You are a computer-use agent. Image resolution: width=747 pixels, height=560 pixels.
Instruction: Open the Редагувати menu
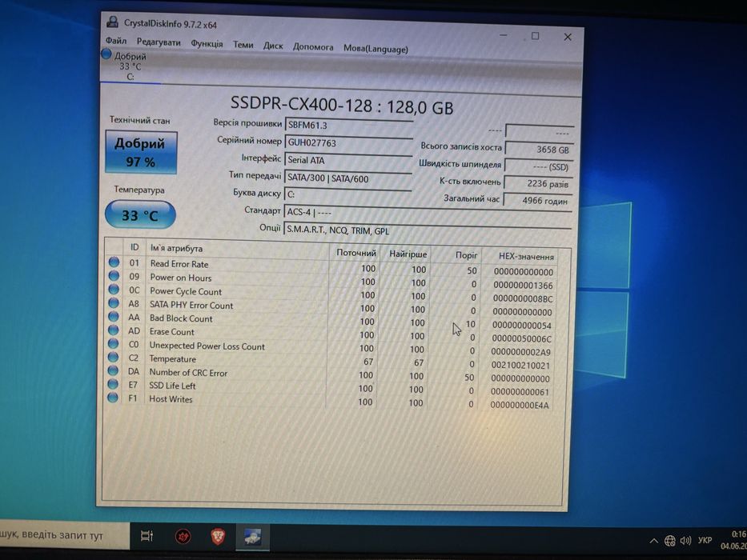click(x=159, y=42)
